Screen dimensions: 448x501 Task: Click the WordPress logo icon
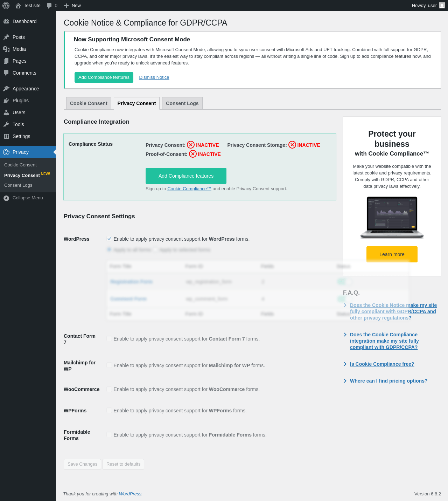pos(6,6)
